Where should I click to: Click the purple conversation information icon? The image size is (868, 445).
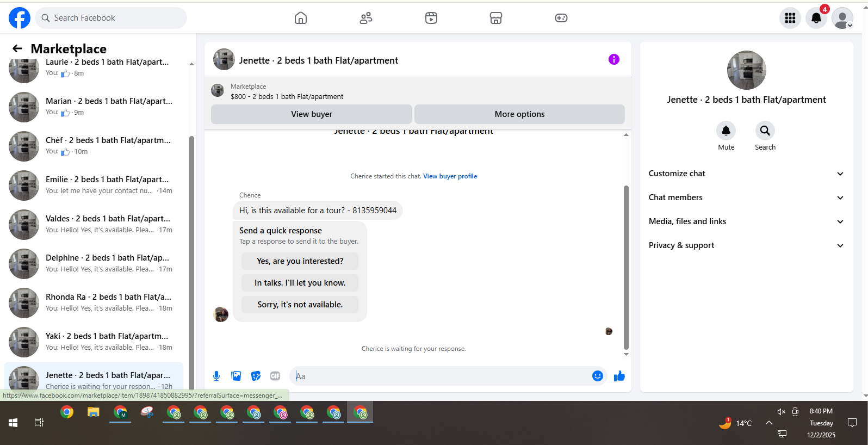(614, 59)
